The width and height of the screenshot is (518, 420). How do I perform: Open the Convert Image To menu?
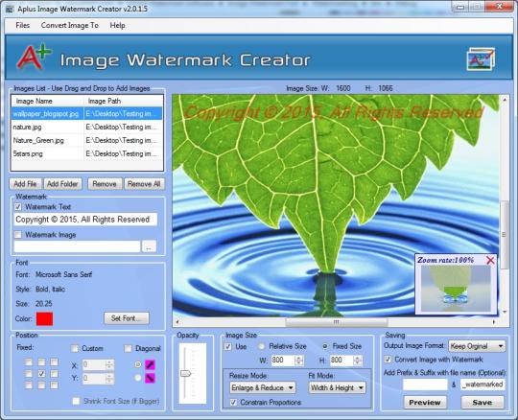pos(70,25)
